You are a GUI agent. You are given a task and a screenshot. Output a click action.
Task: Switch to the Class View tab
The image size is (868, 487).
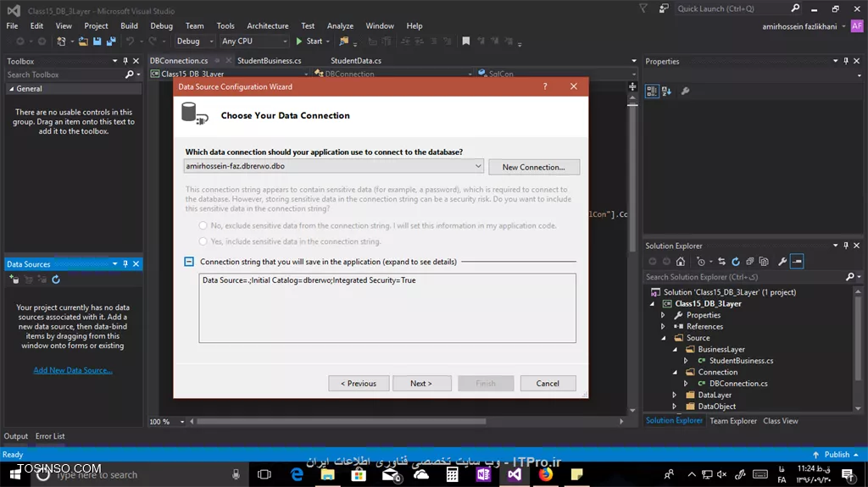tap(781, 421)
